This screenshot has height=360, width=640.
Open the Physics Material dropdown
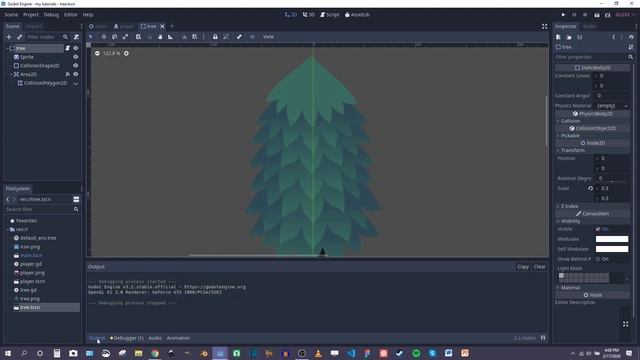pos(612,106)
